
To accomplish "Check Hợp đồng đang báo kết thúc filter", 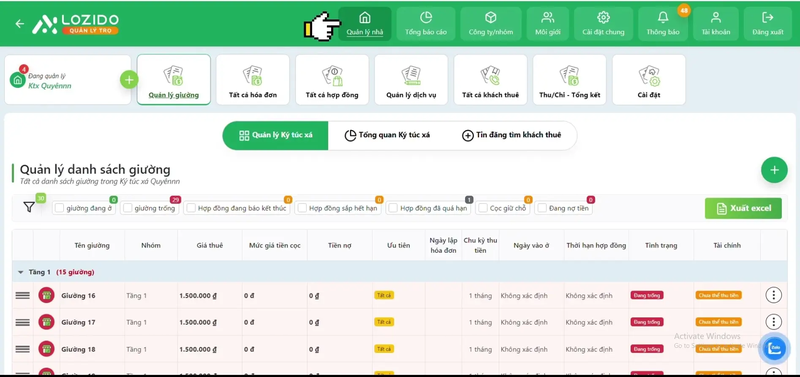I will (x=191, y=208).
